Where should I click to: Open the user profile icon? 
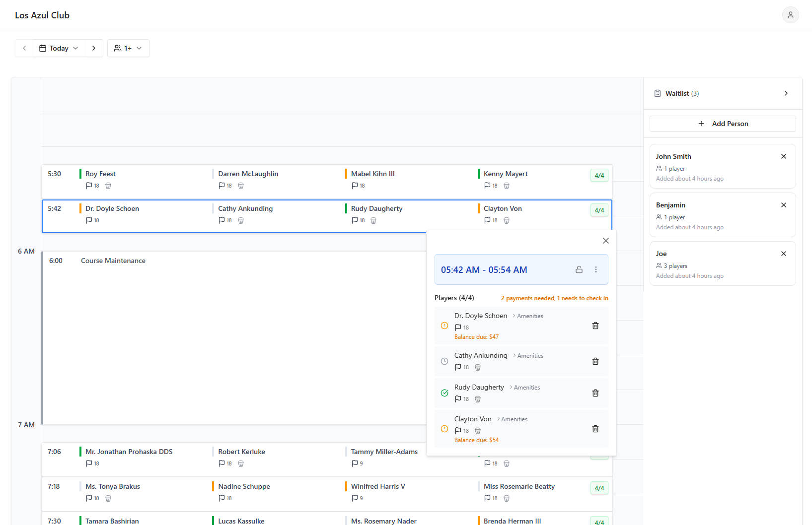point(790,15)
